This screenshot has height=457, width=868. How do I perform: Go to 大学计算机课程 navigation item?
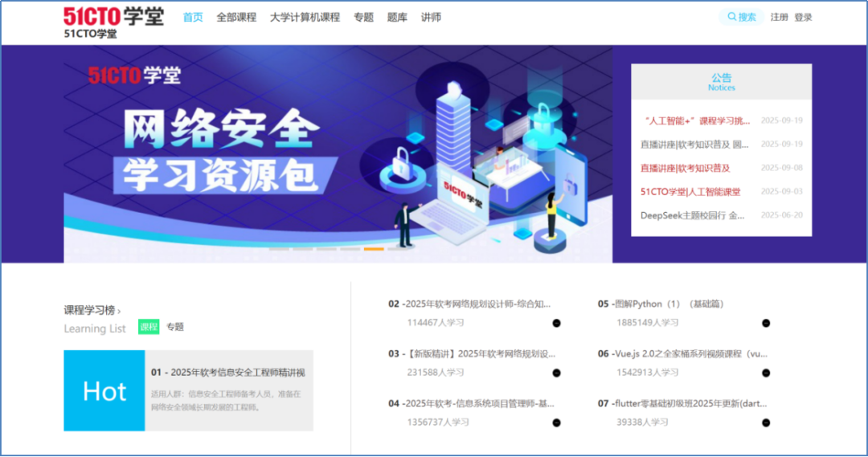pos(305,17)
